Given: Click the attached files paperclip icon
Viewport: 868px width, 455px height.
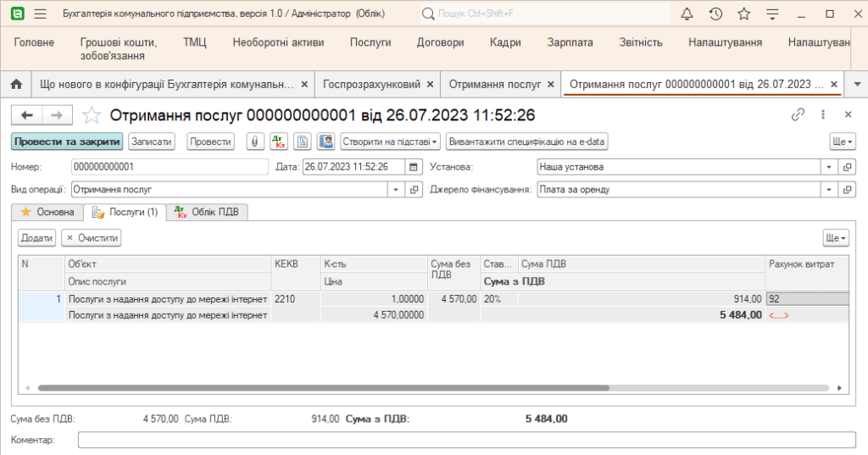Looking at the screenshot, I should (x=254, y=141).
